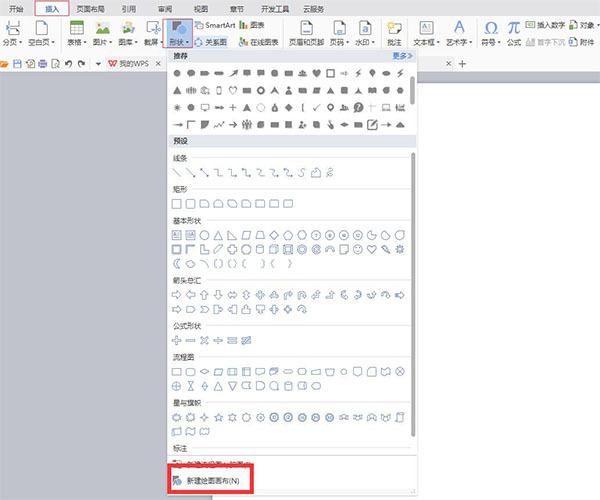Select the cylinder (can) in 基本形状
Screen dimensions: 600x500
click(x=260, y=249)
